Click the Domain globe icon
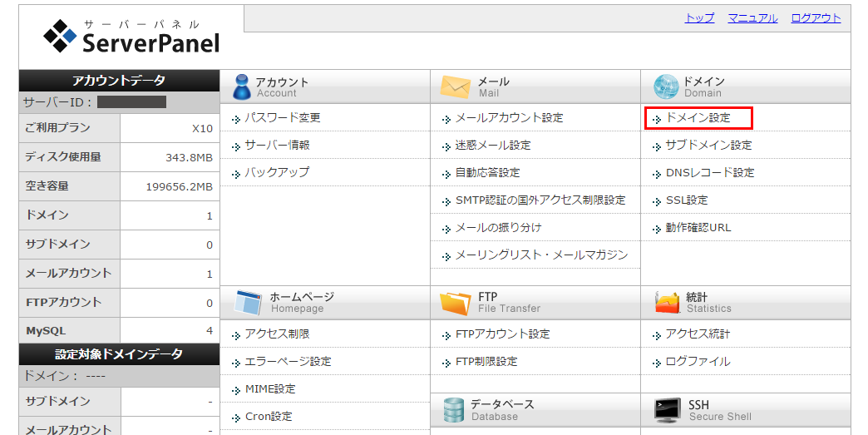 pyautogui.click(x=666, y=87)
